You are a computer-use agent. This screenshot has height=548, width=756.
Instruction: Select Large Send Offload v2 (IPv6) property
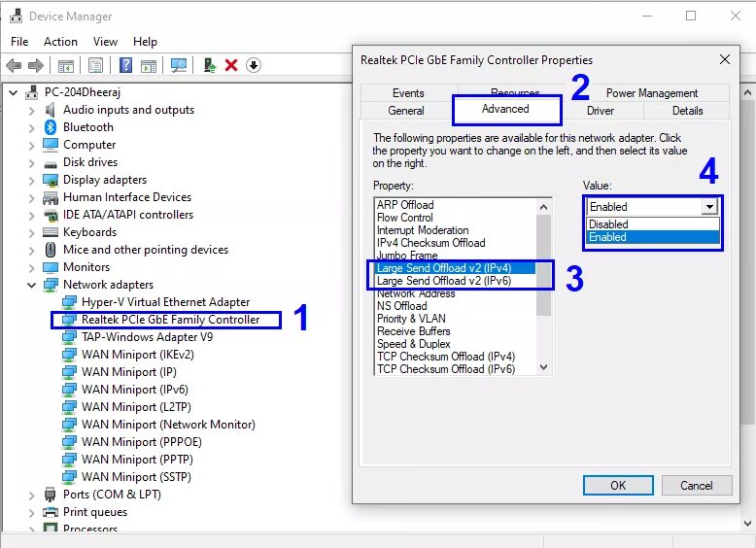[456, 281]
